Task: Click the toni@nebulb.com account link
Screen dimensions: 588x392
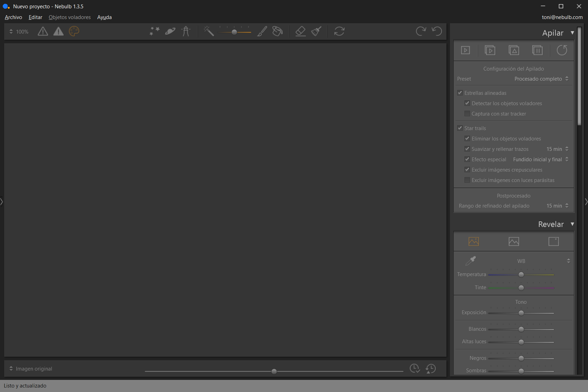Action: [x=562, y=17]
